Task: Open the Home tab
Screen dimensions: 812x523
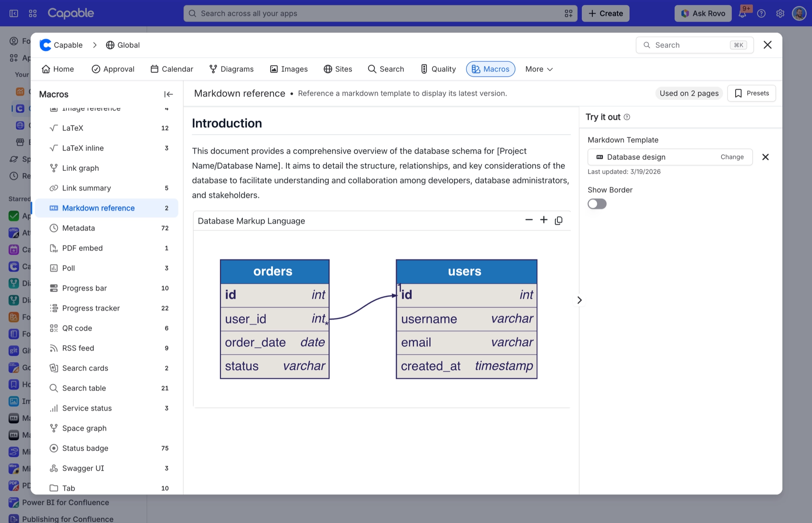Action: coord(58,69)
